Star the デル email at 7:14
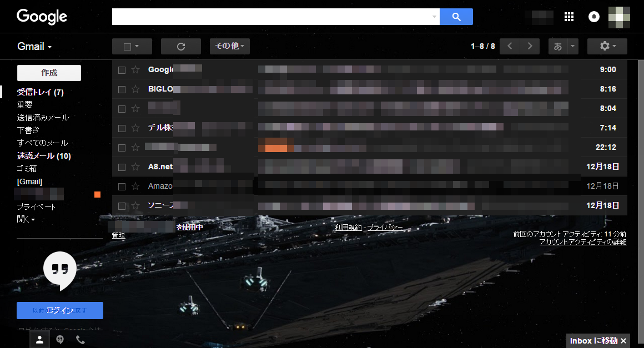644x348 pixels. pyautogui.click(x=135, y=128)
